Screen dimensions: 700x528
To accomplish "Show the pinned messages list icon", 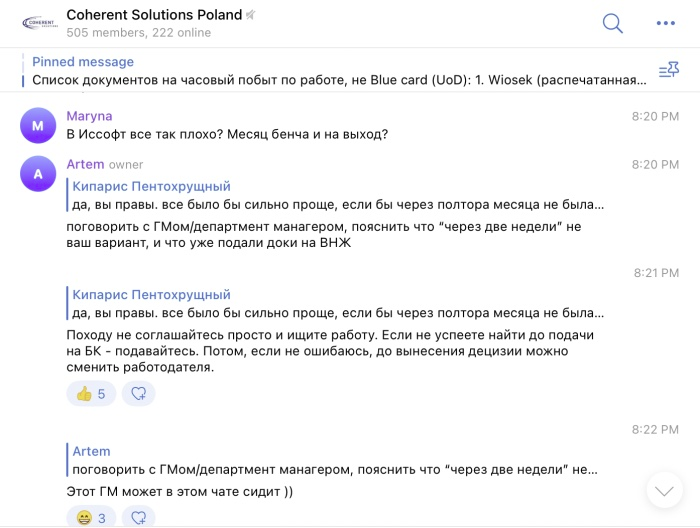I will (x=668, y=70).
